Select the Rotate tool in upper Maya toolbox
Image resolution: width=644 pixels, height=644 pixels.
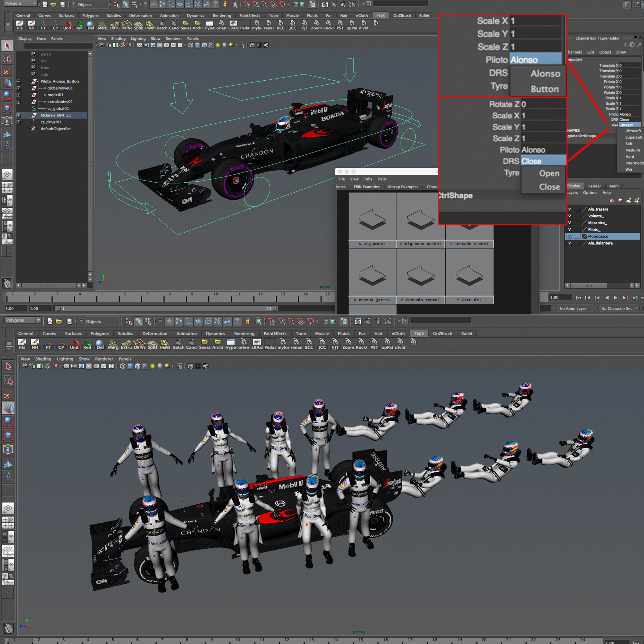(x=7, y=96)
